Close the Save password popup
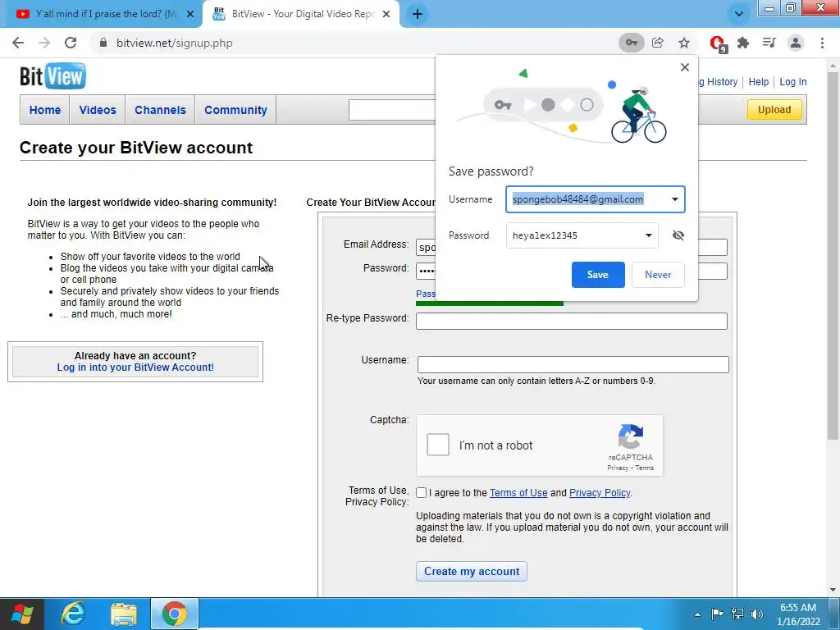The width and height of the screenshot is (840, 630). click(x=685, y=67)
